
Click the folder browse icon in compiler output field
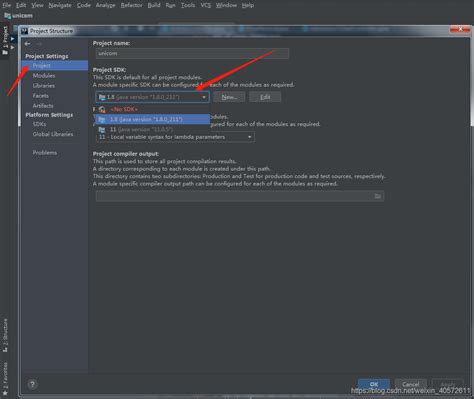point(378,196)
